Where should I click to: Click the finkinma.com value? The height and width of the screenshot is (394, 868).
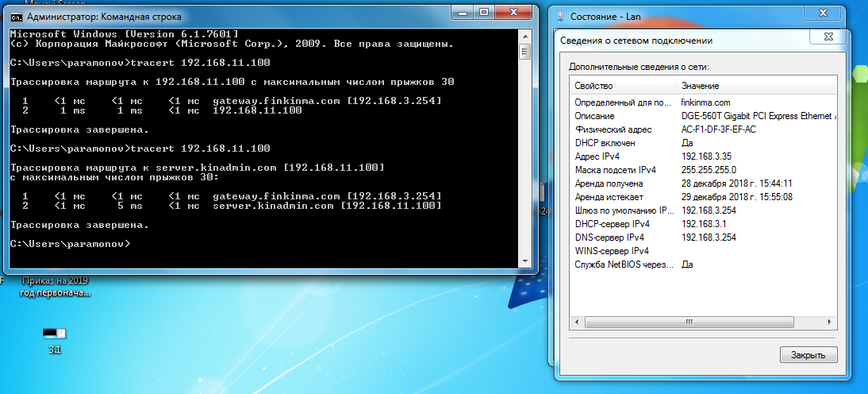(706, 102)
